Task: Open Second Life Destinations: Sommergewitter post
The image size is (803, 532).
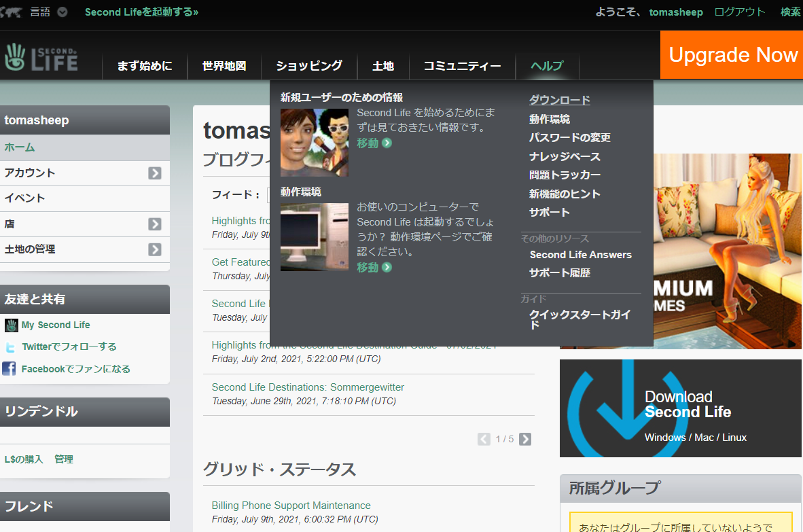Action: pyautogui.click(x=308, y=387)
